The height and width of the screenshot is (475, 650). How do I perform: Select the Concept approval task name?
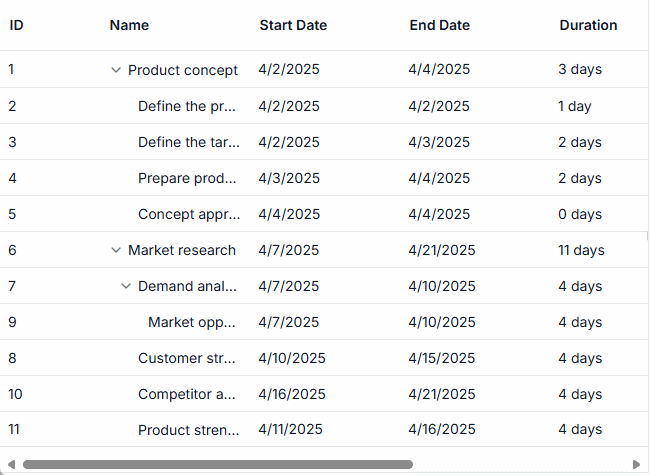point(189,214)
